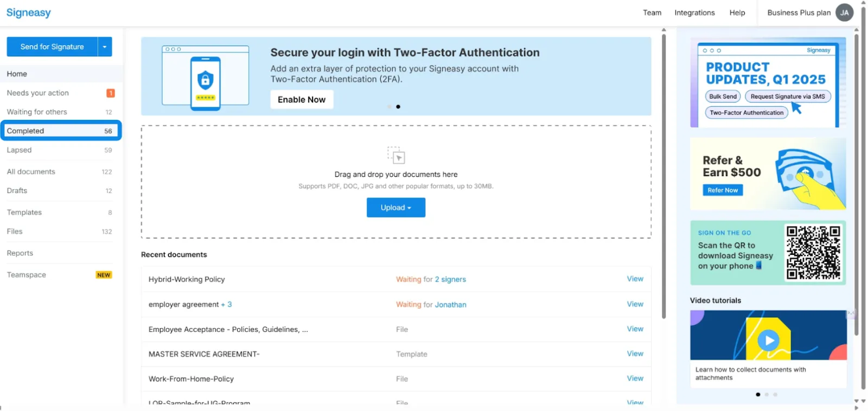Click the 'Jonathan' signer link

(x=450, y=305)
